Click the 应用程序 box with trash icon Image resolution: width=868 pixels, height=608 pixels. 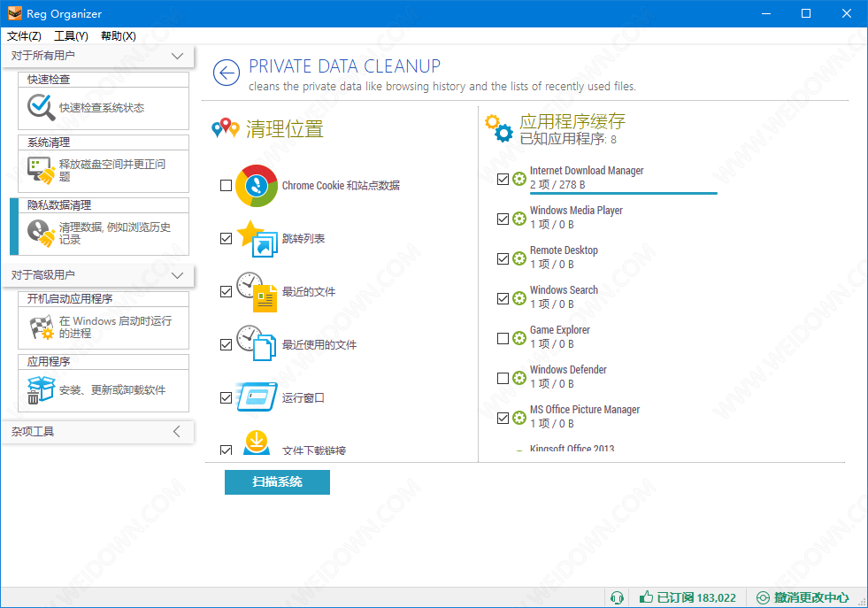click(41, 389)
